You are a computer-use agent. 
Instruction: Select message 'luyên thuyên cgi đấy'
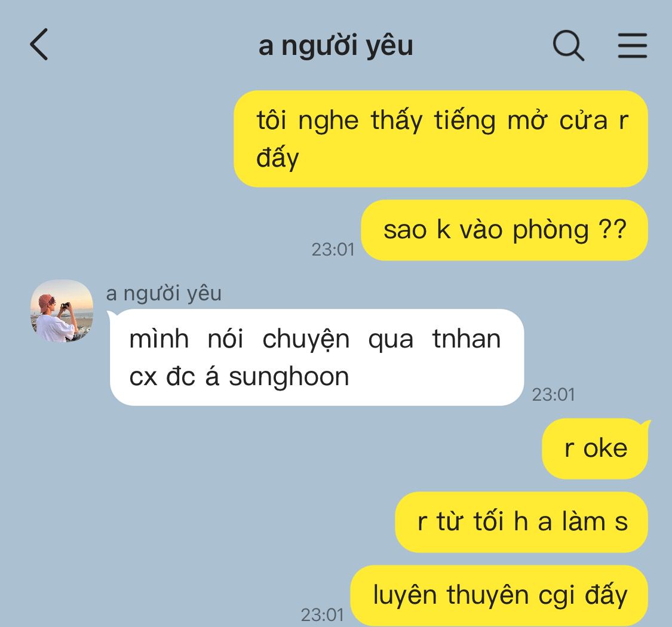[499, 595]
